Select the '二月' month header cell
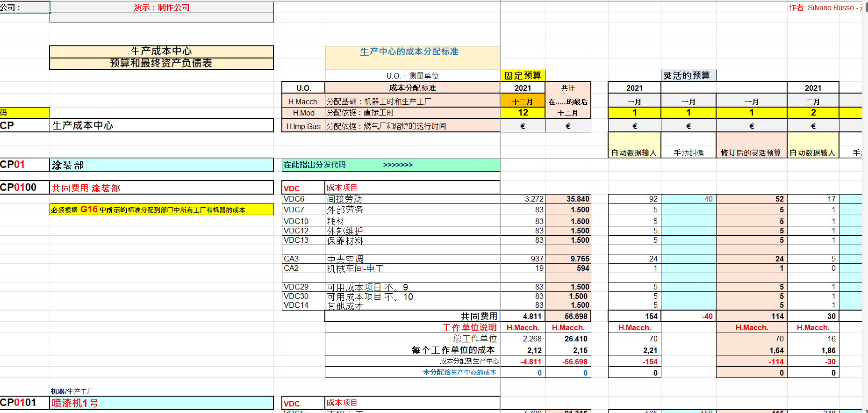The width and height of the screenshot is (868, 413). 813,101
